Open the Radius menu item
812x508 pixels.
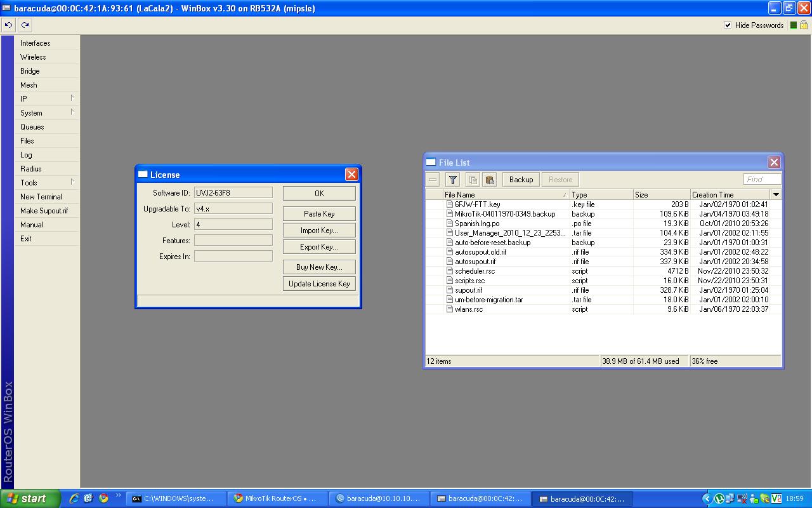(48, 169)
